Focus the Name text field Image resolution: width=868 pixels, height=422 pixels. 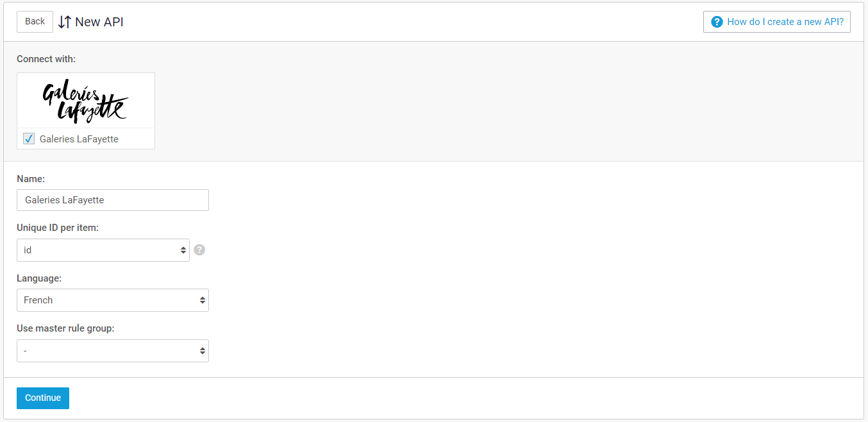(113, 200)
